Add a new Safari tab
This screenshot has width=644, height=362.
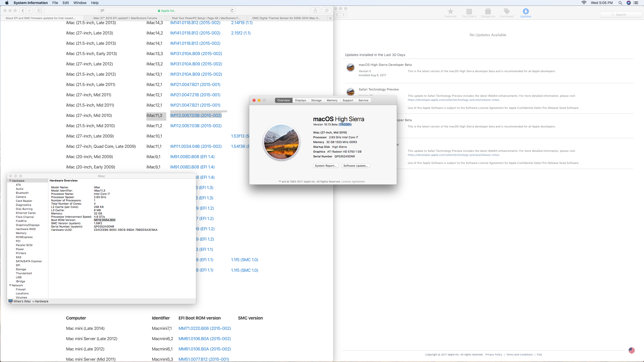pyautogui.click(x=330, y=18)
